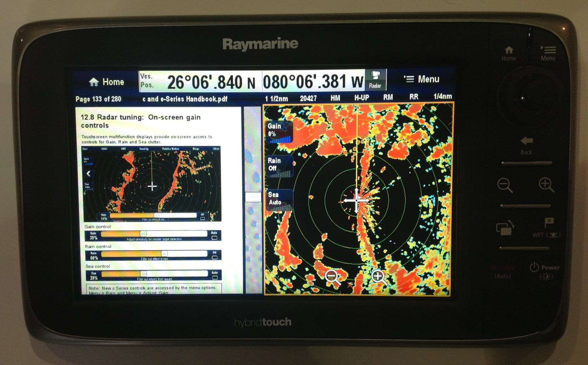Click the rotary UniControl knob center
The image size is (588, 365).
click(x=523, y=98)
